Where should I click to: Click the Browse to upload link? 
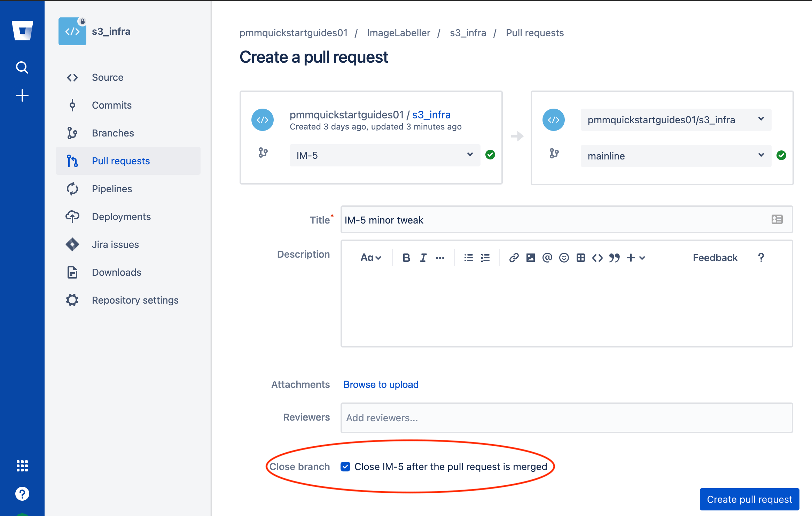click(x=381, y=385)
